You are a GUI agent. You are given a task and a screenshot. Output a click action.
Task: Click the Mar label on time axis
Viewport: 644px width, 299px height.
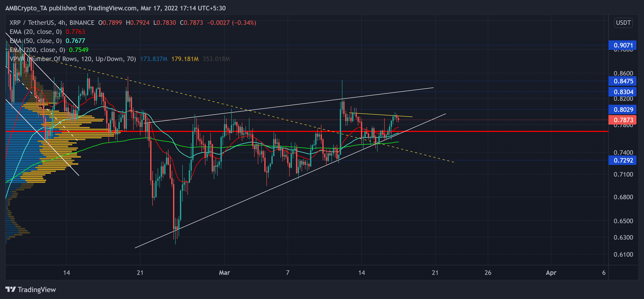[x=224, y=273]
